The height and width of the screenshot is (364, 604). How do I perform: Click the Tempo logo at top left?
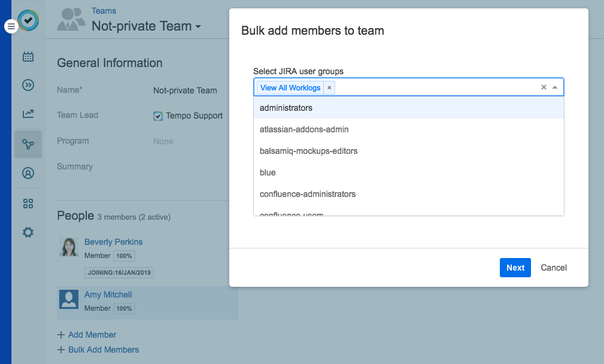(28, 21)
